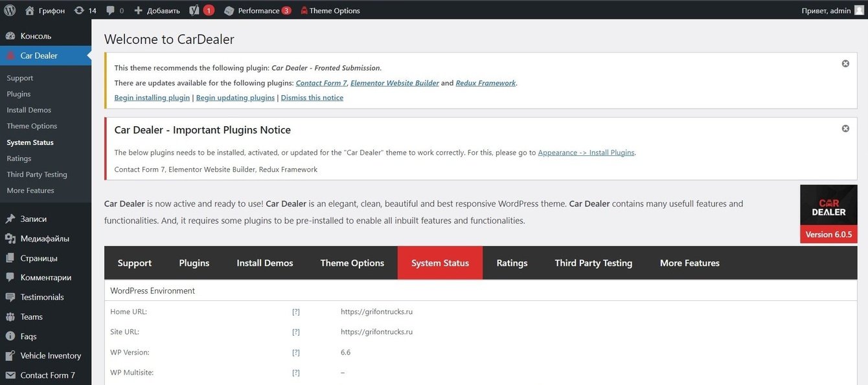Switch to Third Party Testing tab
The image size is (868, 385).
[x=594, y=263]
